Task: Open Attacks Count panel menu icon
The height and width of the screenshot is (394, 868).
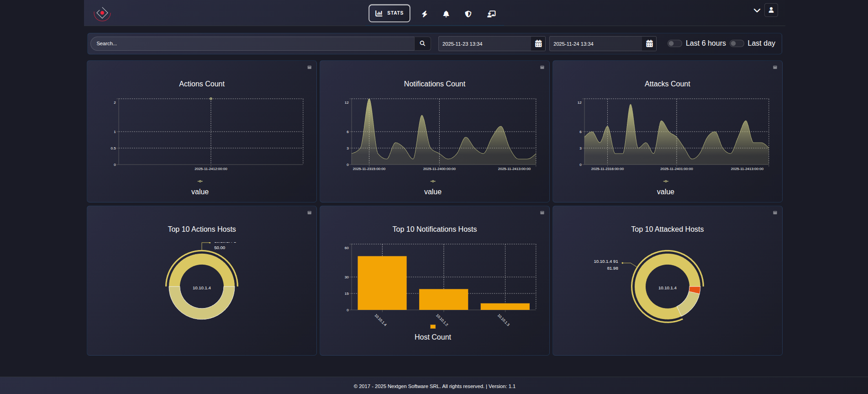Action: click(775, 67)
